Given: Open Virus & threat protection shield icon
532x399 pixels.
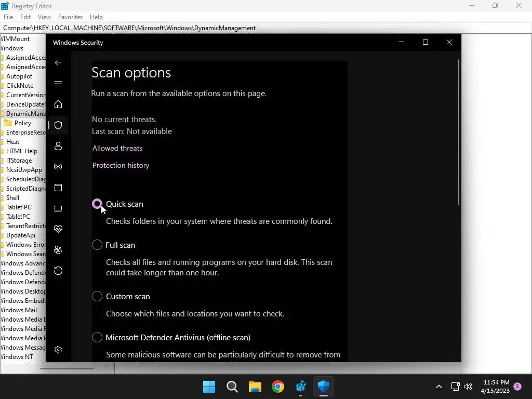Looking at the screenshot, I should [x=58, y=125].
